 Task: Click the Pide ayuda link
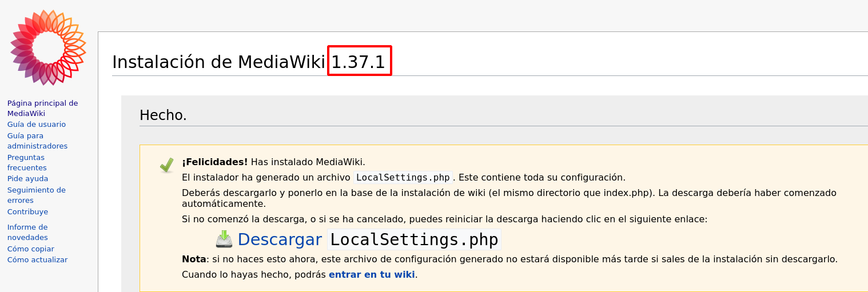[x=27, y=179]
